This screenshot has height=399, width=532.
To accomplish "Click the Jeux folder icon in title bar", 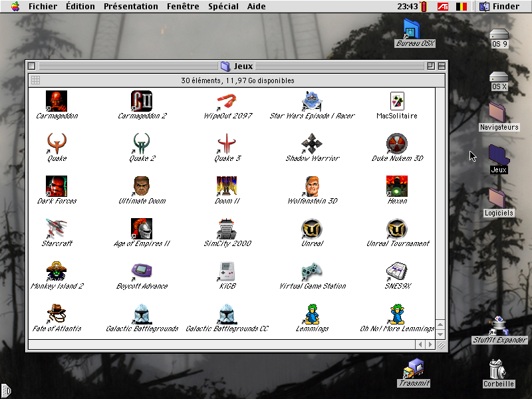I will point(225,66).
